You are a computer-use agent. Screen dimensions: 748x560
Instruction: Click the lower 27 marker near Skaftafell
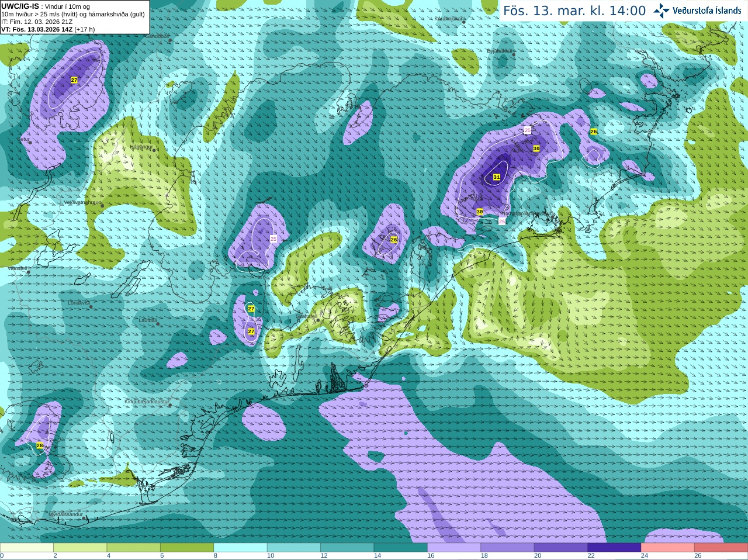[x=251, y=331]
